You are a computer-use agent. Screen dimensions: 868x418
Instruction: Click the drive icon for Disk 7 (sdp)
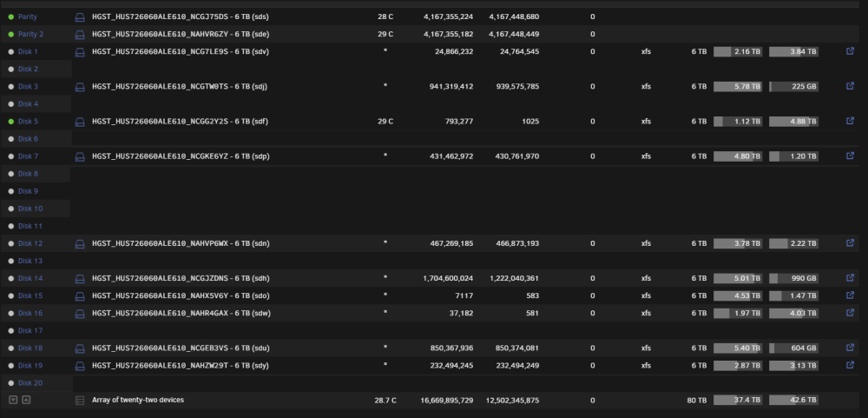[x=80, y=157]
